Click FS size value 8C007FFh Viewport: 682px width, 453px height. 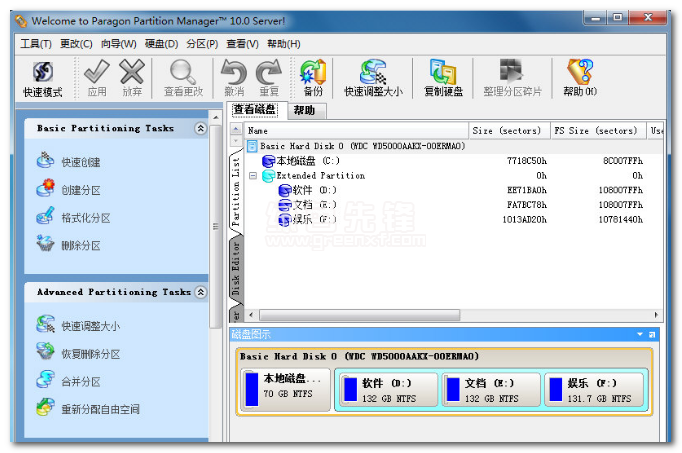(623, 161)
